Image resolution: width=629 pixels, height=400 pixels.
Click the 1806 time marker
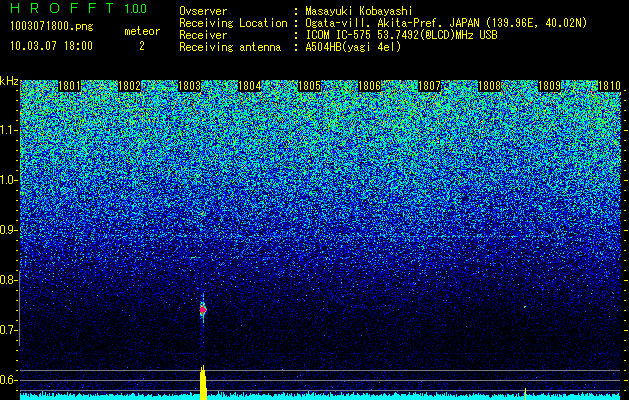(369, 86)
